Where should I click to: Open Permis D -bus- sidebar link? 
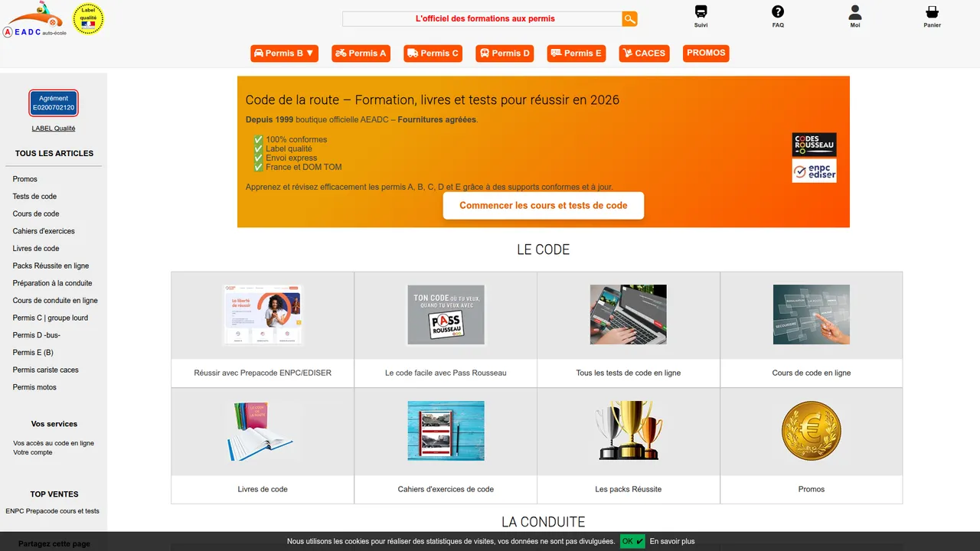click(37, 335)
